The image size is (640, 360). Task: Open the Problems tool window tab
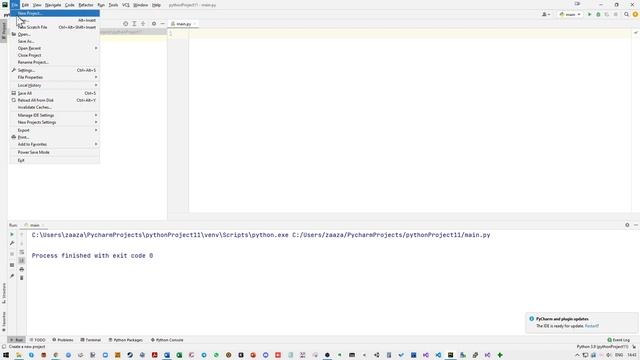coord(63,340)
